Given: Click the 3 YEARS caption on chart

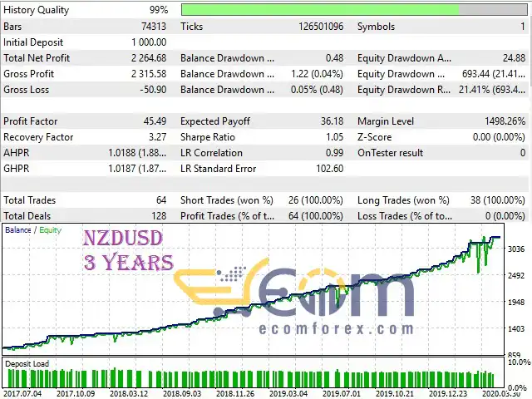Looking at the screenshot, I should click(x=129, y=262).
